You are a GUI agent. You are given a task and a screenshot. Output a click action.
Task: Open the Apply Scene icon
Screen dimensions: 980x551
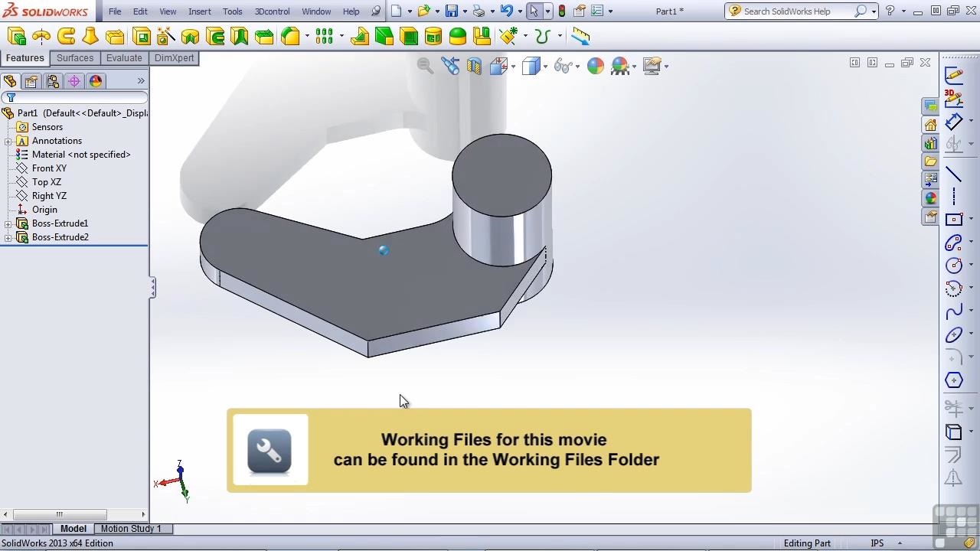coord(619,66)
